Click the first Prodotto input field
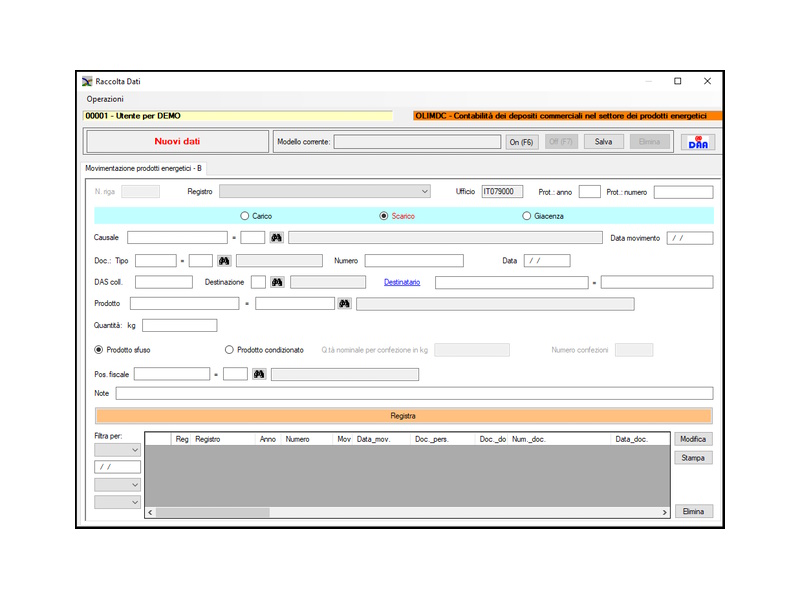 (x=184, y=304)
